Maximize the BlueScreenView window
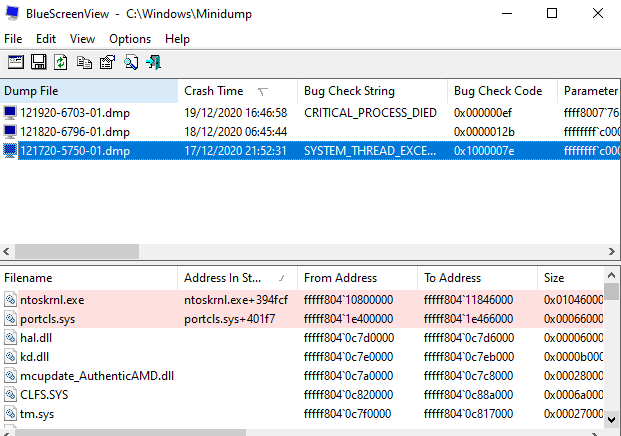This screenshot has width=621, height=436. [552, 13]
